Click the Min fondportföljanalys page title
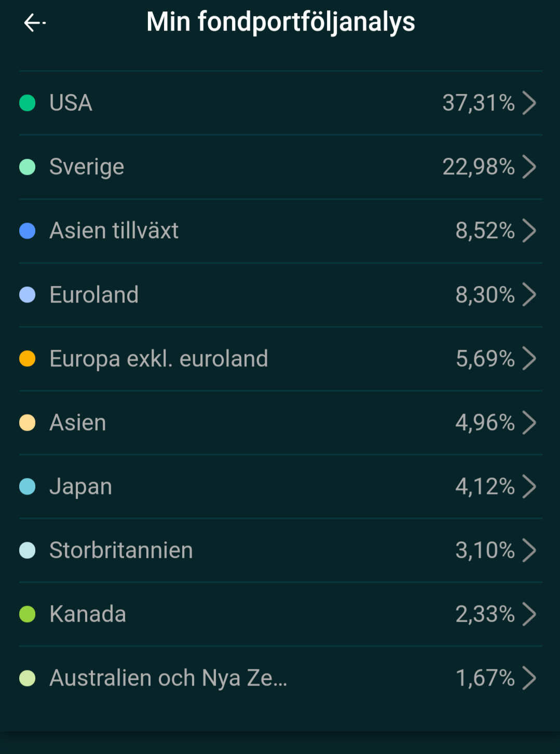 [x=280, y=22]
